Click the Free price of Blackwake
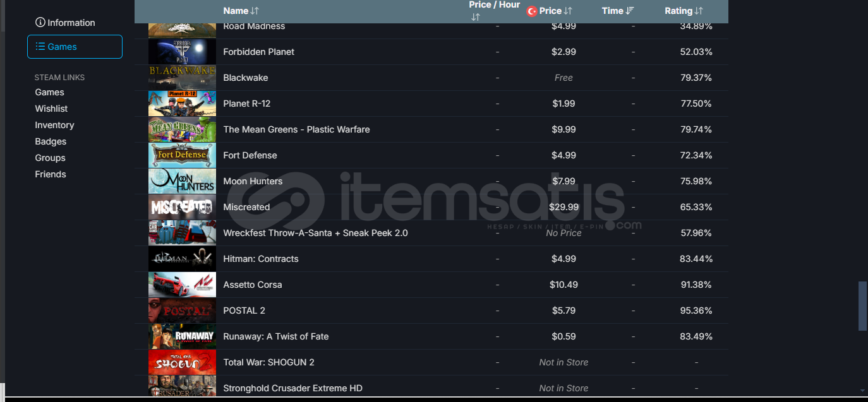868x402 pixels. click(x=564, y=78)
